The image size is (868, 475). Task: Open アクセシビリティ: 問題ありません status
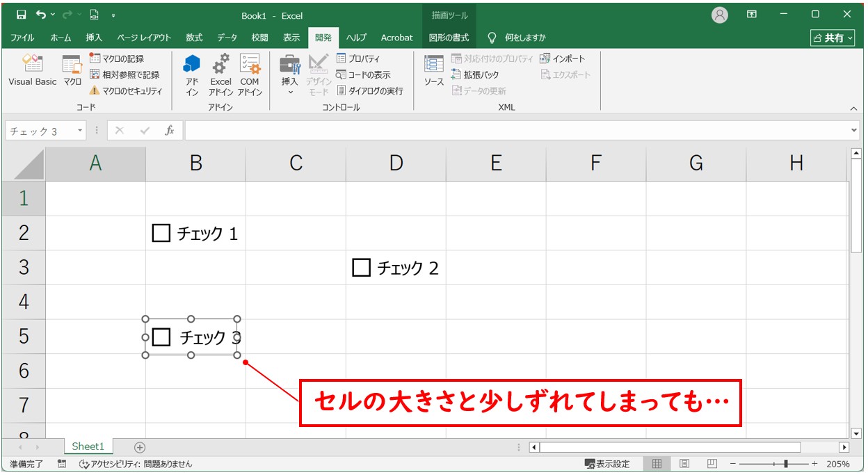point(136,464)
